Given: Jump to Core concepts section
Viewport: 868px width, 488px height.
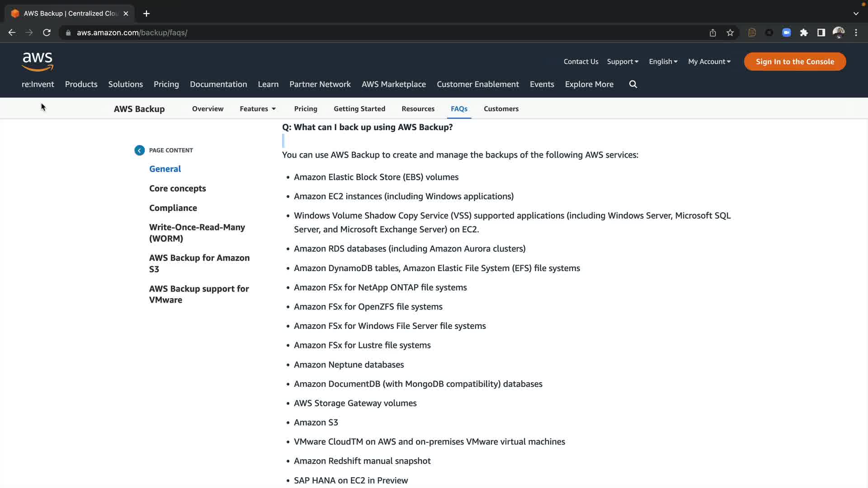Looking at the screenshot, I should pyautogui.click(x=177, y=188).
